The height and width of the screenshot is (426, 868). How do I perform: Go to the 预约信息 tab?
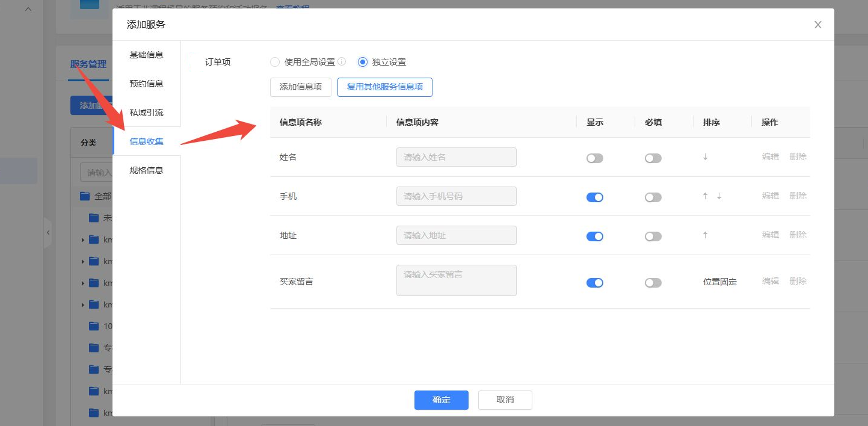(x=146, y=84)
